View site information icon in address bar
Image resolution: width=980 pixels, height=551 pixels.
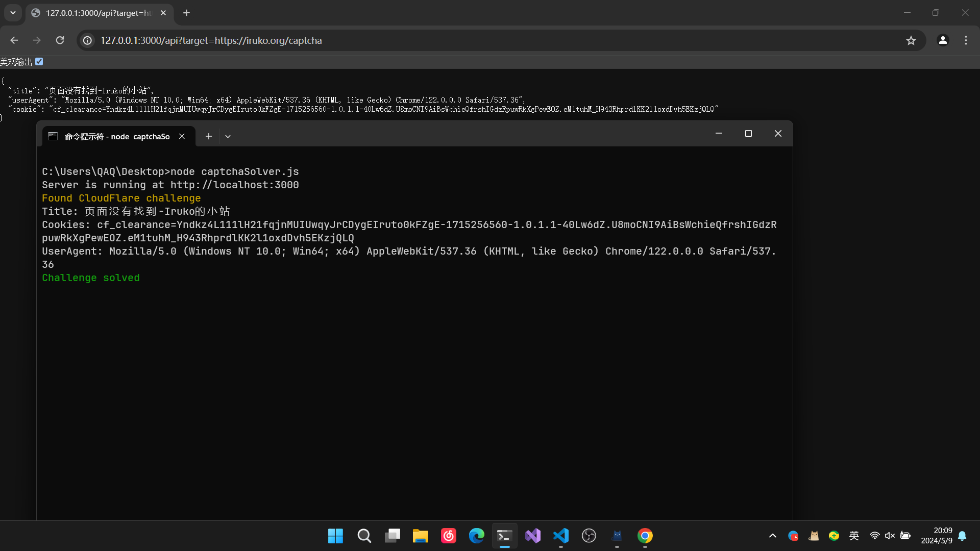pyautogui.click(x=88, y=40)
